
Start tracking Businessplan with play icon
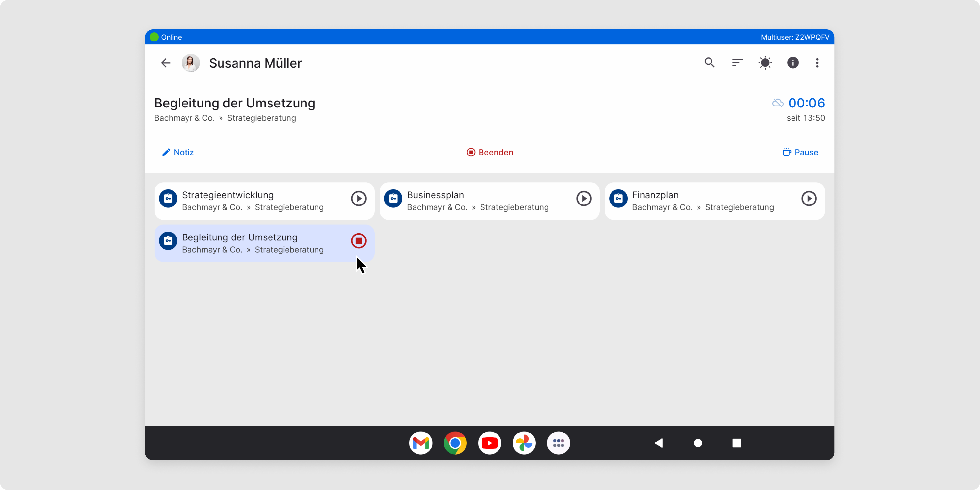[583, 199]
